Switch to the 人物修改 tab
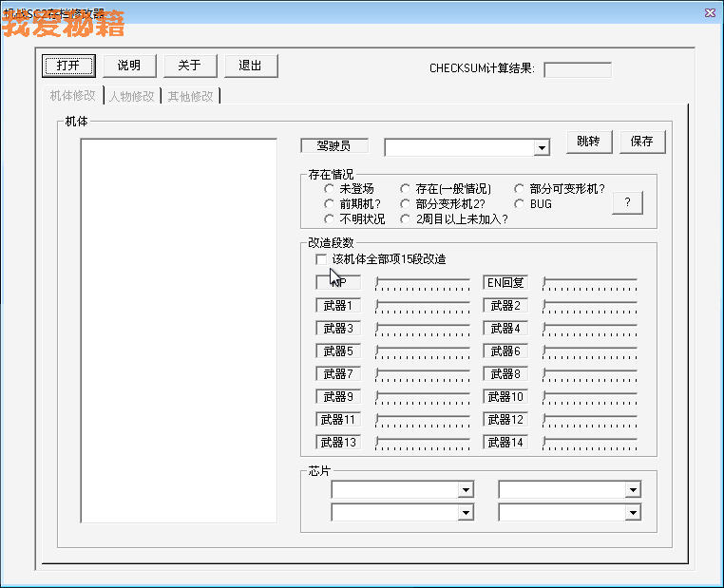 click(131, 96)
